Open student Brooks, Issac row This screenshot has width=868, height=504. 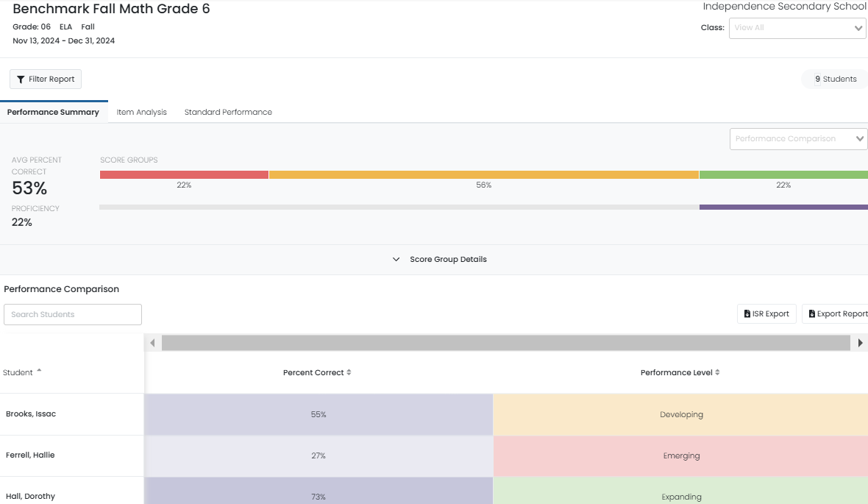pyautogui.click(x=31, y=414)
